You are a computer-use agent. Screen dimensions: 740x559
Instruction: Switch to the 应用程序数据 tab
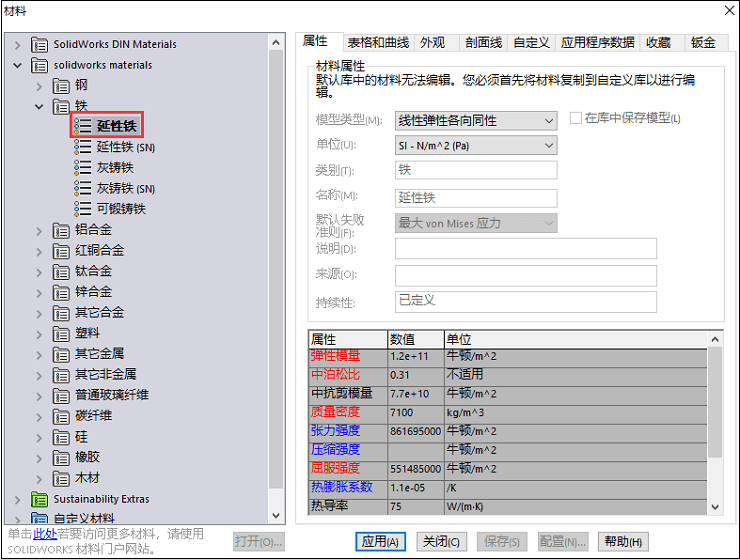[x=597, y=43]
